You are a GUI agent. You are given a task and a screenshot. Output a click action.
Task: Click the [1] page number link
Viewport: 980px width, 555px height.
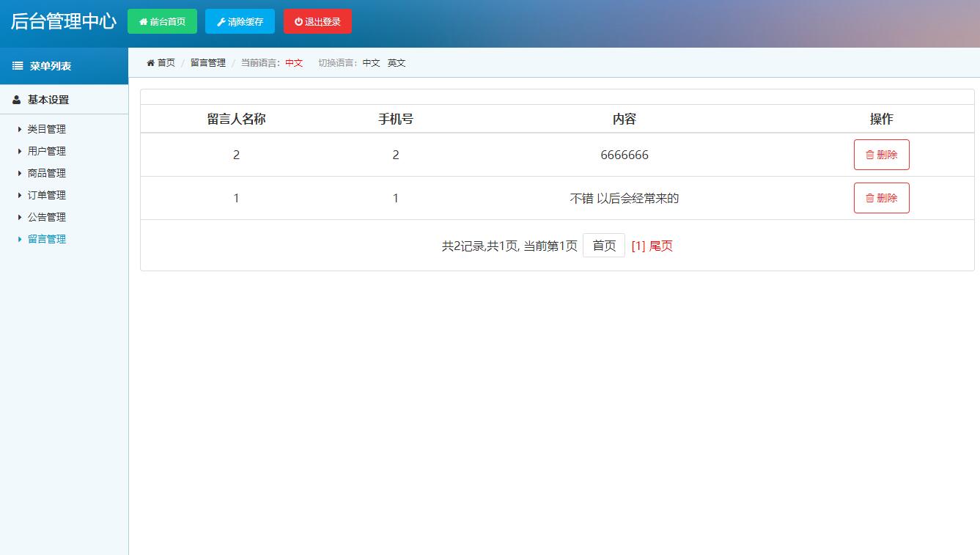click(636, 245)
